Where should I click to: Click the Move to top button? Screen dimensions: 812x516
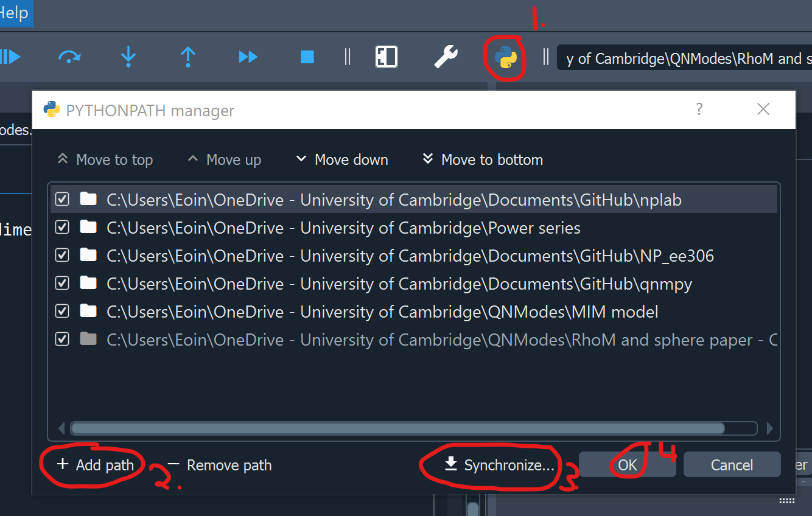tap(105, 160)
